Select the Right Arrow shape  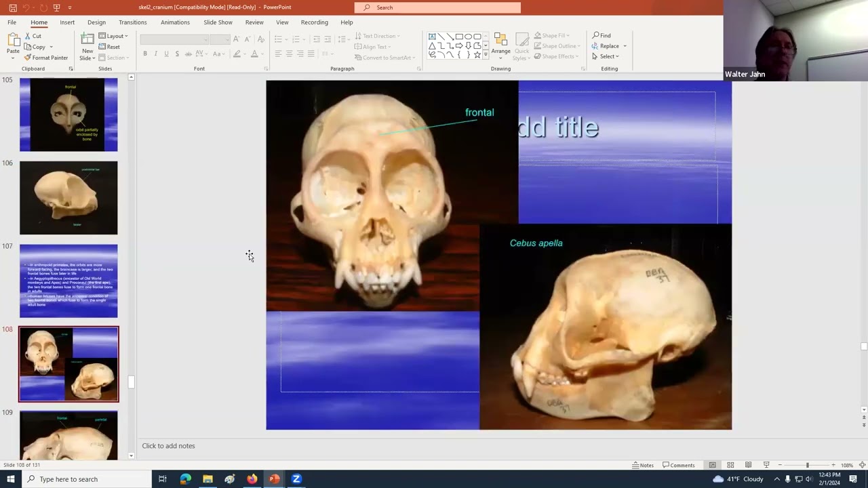click(459, 45)
